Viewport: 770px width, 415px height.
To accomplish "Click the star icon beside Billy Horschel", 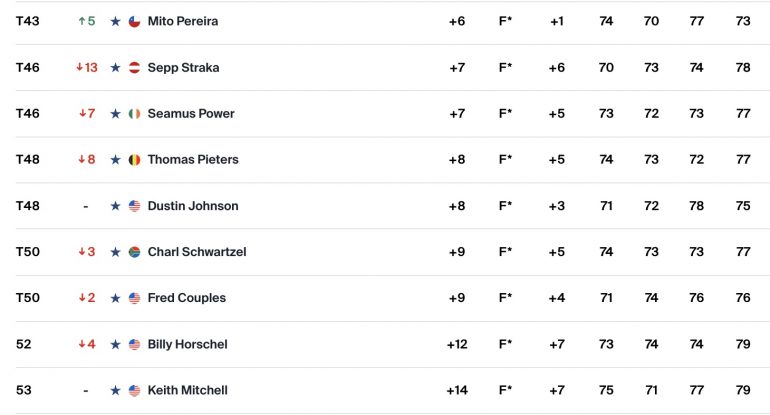I will coord(115,344).
